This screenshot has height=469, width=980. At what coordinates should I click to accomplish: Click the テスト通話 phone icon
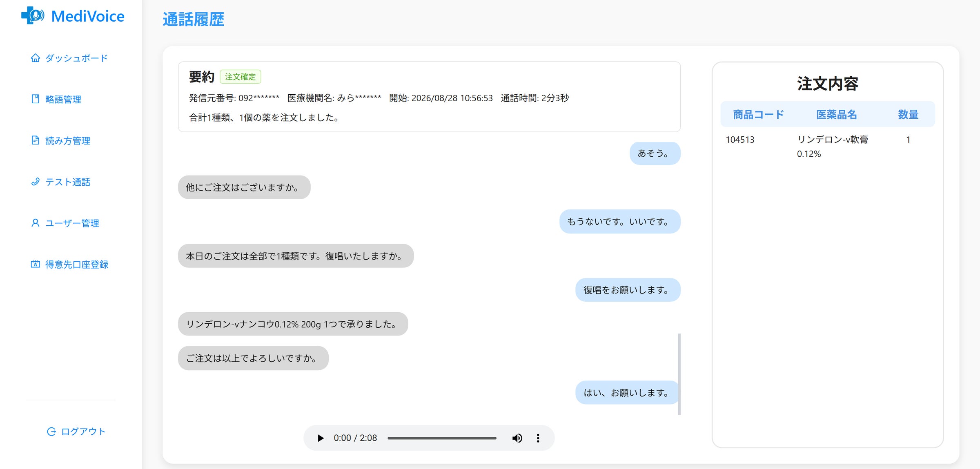pyautogui.click(x=36, y=182)
